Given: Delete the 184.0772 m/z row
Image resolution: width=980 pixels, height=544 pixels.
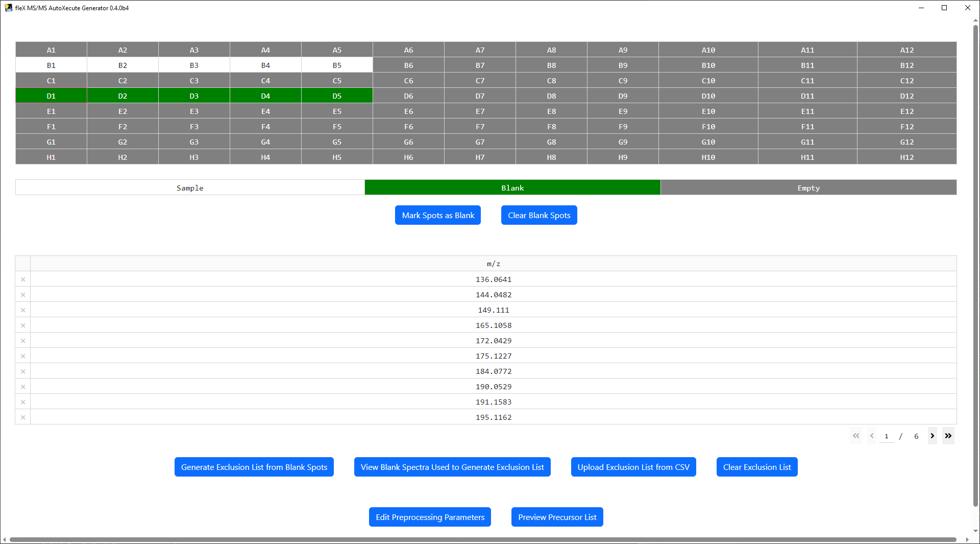Looking at the screenshot, I should coord(23,371).
